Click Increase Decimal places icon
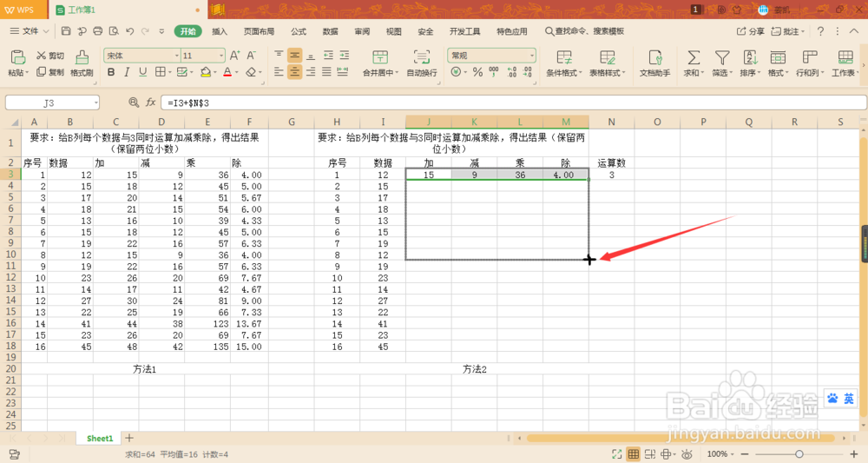Viewport: 868px width, 463px height. click(511, 72)
